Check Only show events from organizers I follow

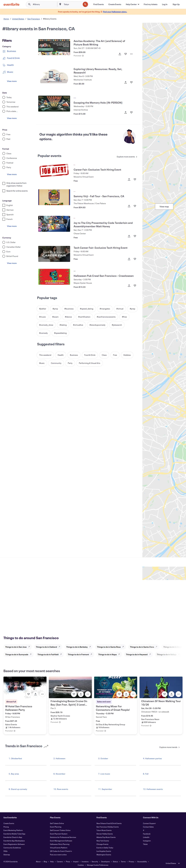click(x=4, y=183)
